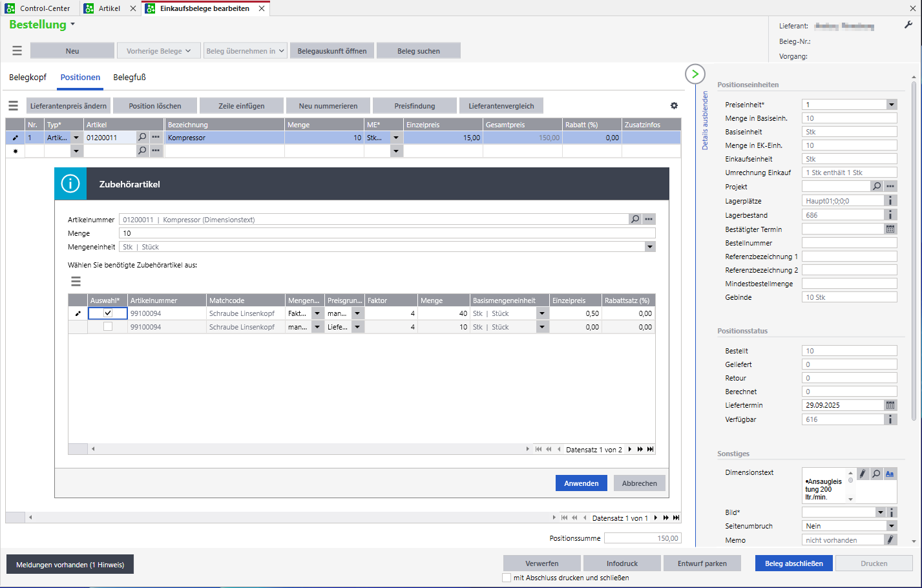Open the positions table gear settings

[674, 106]
